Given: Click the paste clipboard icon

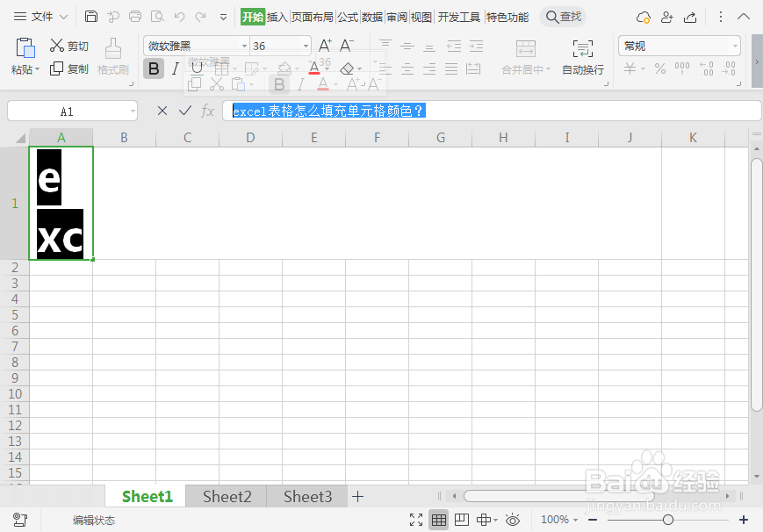Looking at the screenshot, I should (x=25, y=48).
